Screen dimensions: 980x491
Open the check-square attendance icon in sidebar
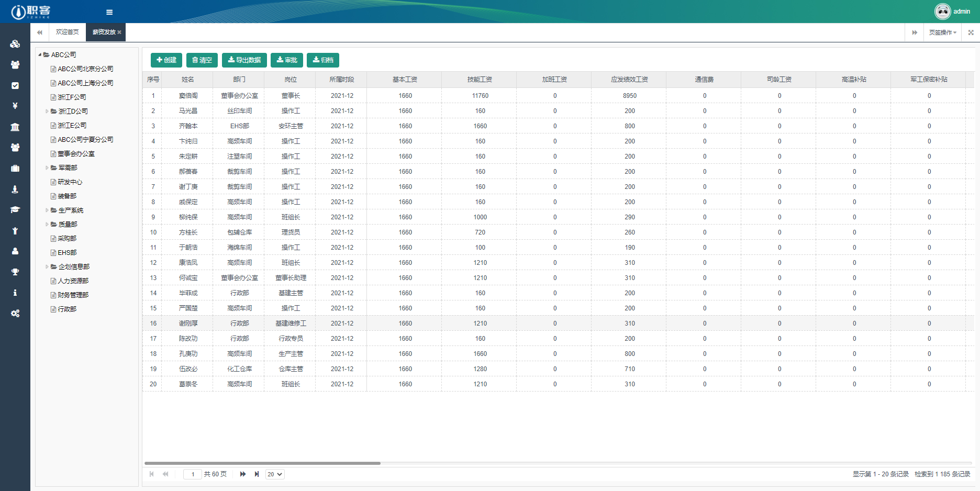point(15,85)
